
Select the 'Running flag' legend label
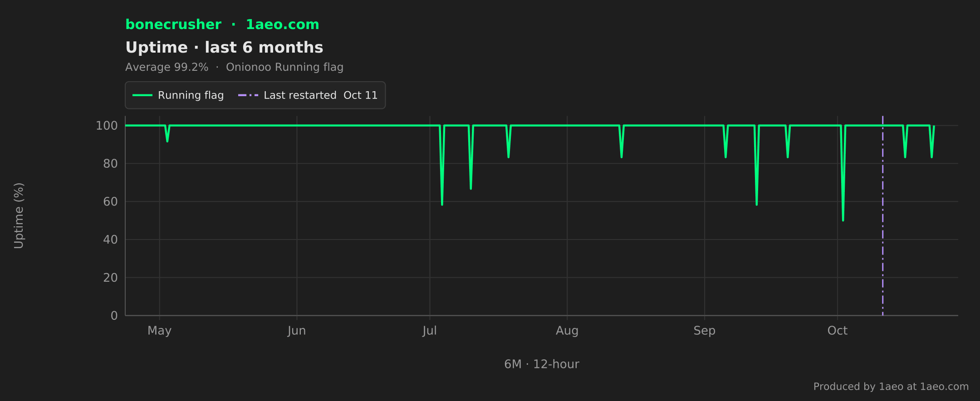[191, 95]
